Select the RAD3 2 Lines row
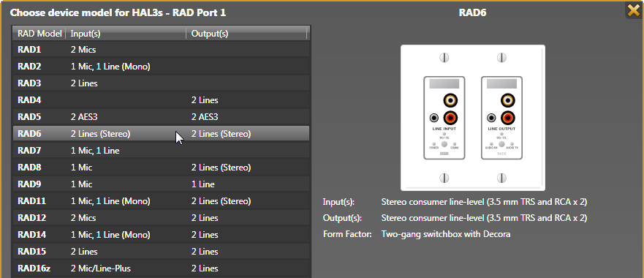 coord(161,83)
